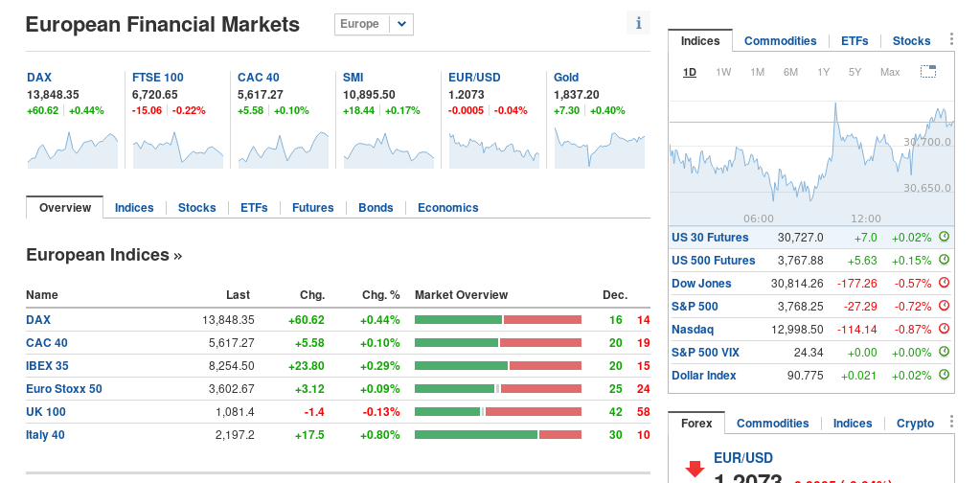Click the DAX sparkline chart thumbnail

[73, 149]
